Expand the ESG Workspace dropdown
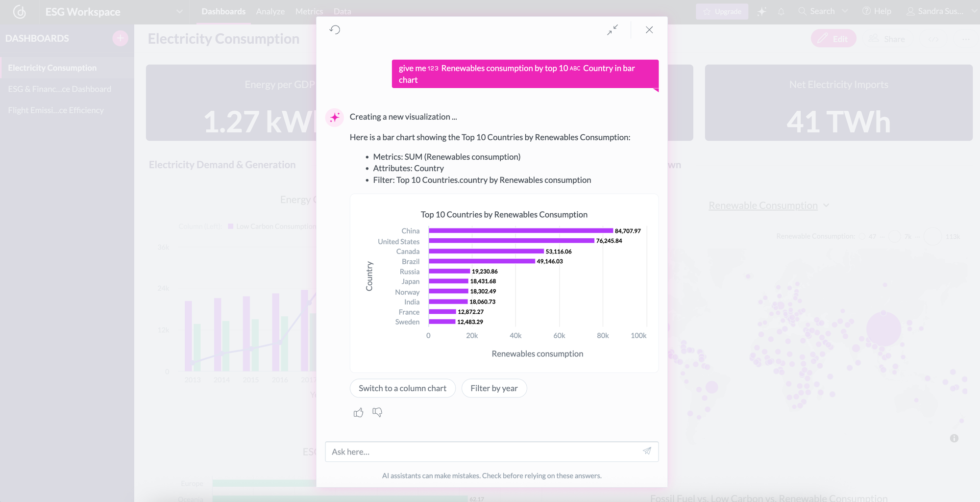This screenshot has height=502, width=980. click(179, 11)
